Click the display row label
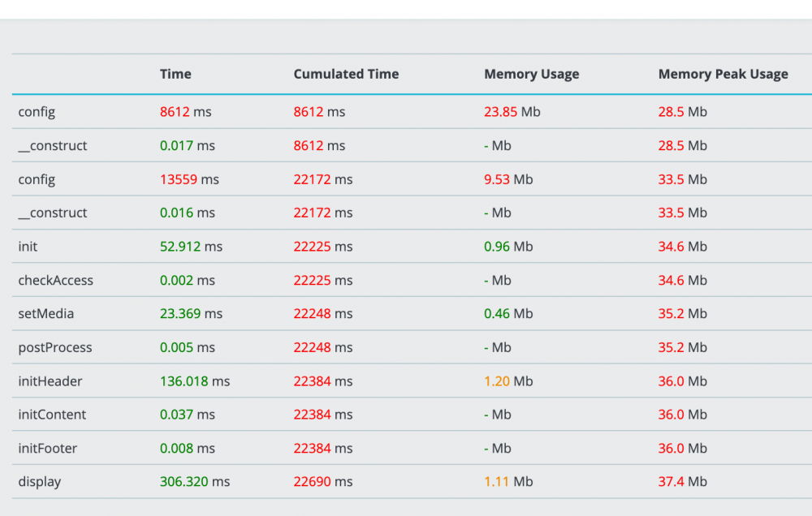Screen dimensions: 812x516 [40, 482]
